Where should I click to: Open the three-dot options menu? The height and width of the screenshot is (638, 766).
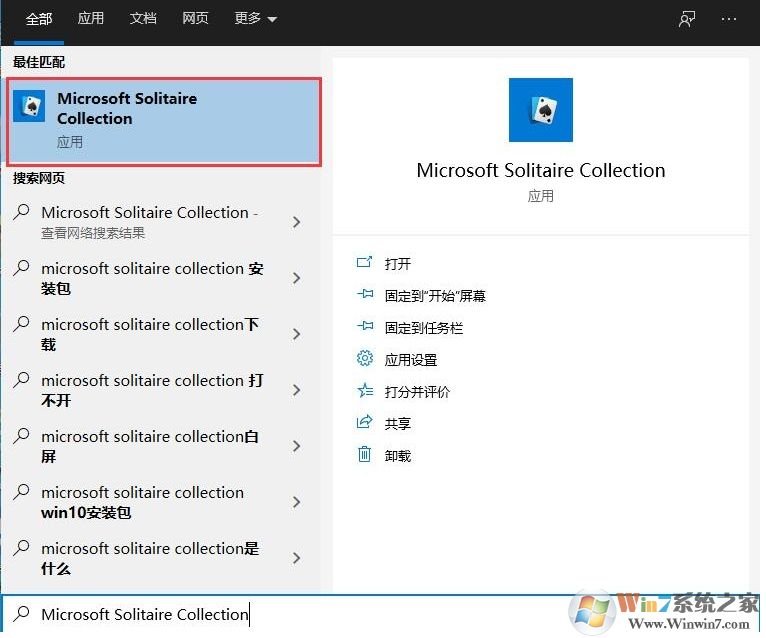coord(729,19)
